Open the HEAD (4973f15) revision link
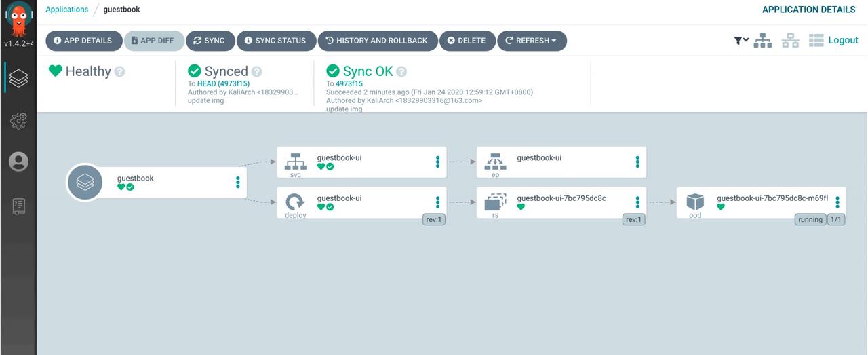The height and width of the screenshot is (355, 868). pyautogui.click(x=223, y=83)
